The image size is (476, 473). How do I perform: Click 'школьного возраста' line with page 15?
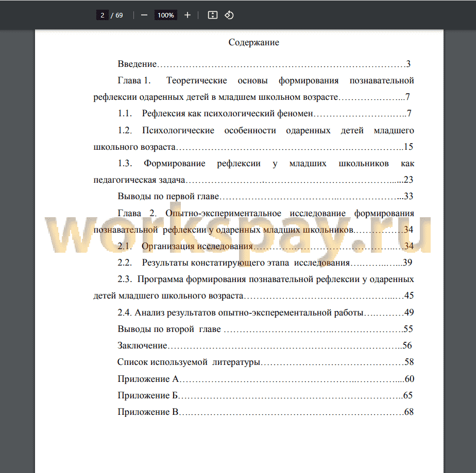click(x=253, y=147)
